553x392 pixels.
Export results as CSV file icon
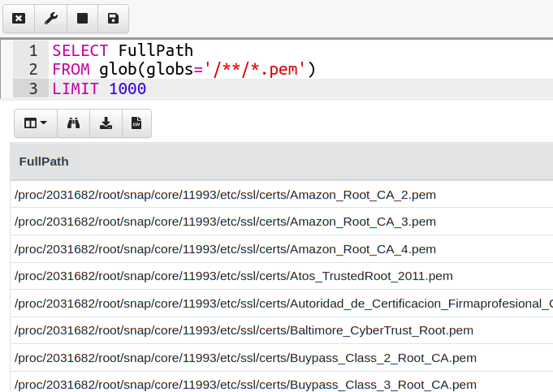pos(136,123)
